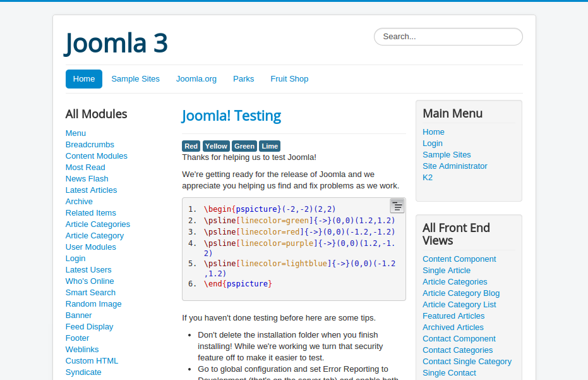Click Login in Main Menu sidebar
The height and width of the screenshot is (380, 588).
433,144
